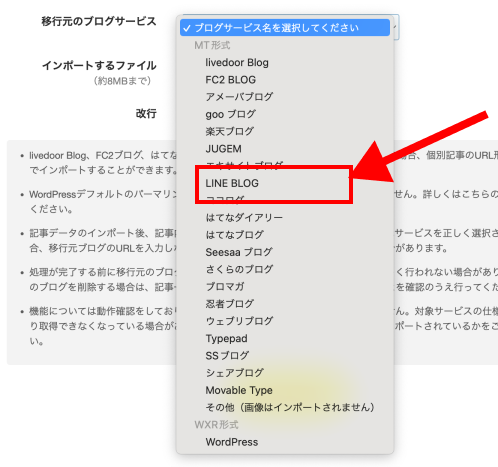Click the blog service select box arrow

[395, 27]
